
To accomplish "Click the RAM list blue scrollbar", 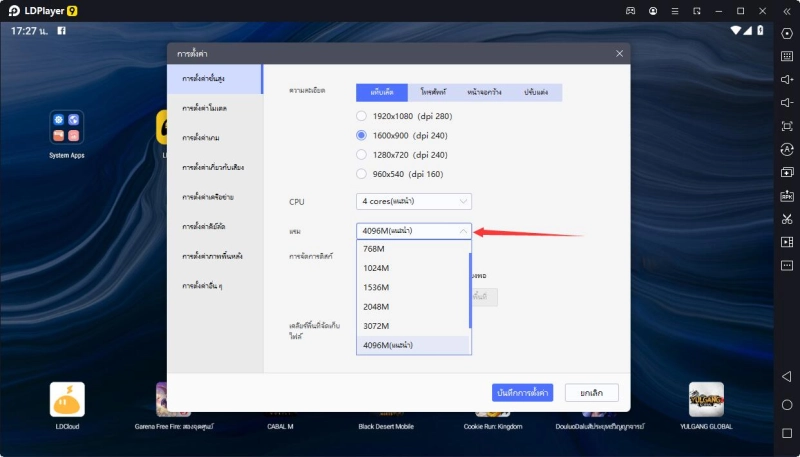I will pos(470,290).
